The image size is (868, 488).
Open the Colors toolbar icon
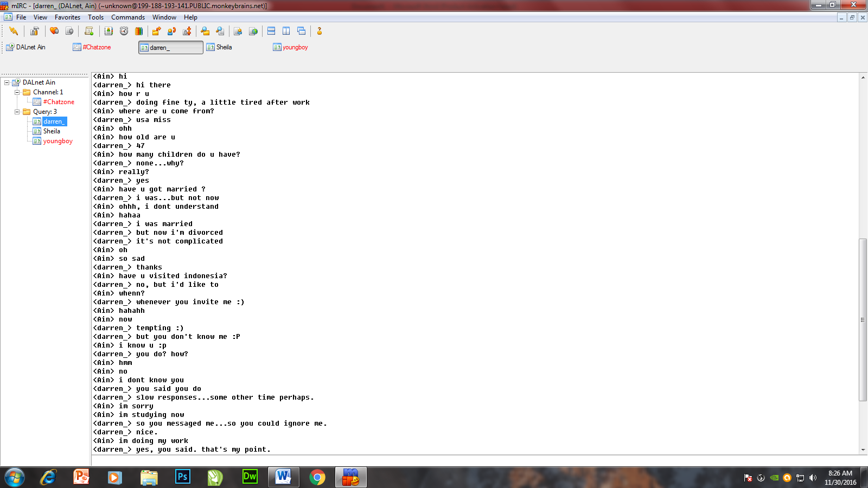point(139,31)
